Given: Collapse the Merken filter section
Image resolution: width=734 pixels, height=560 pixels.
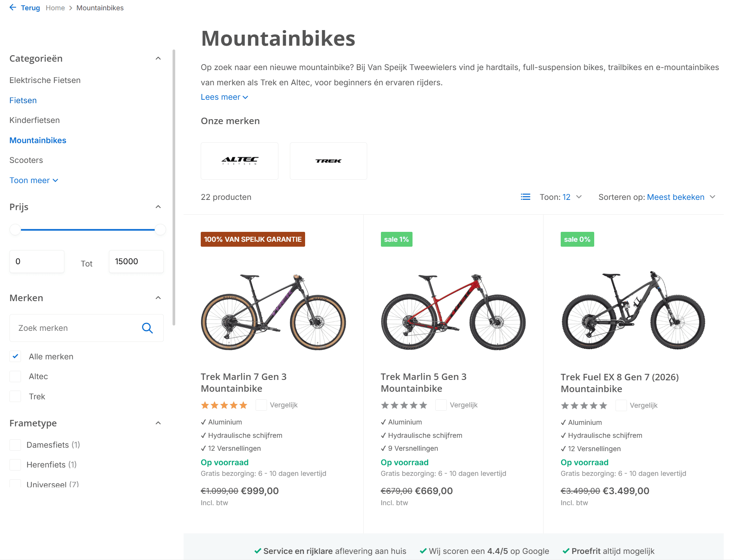Looking at the screenshot, I should point(158,298).
